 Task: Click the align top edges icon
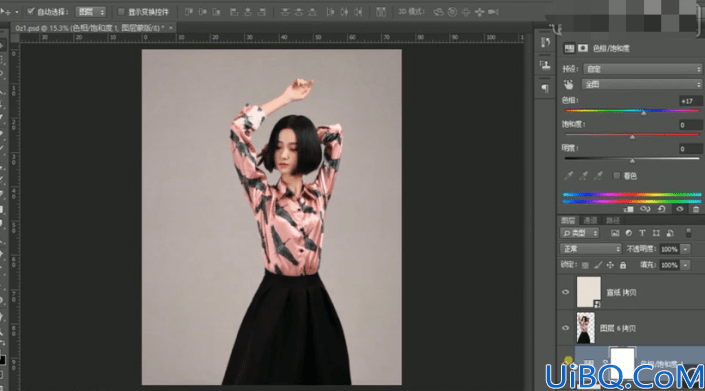(189, 12)
